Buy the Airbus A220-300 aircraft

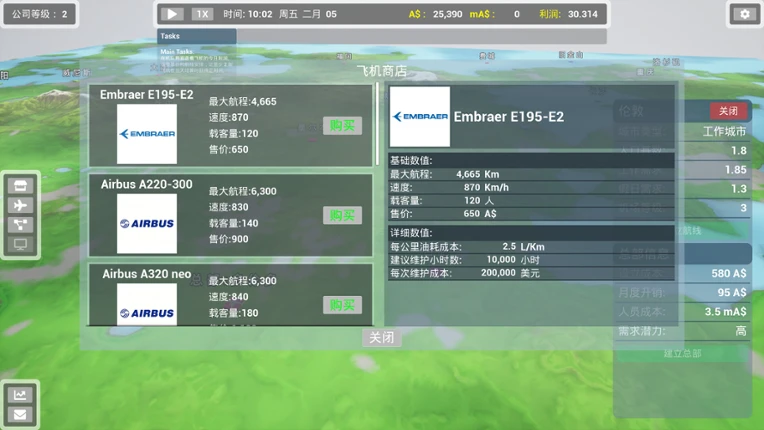click(343, 215)
